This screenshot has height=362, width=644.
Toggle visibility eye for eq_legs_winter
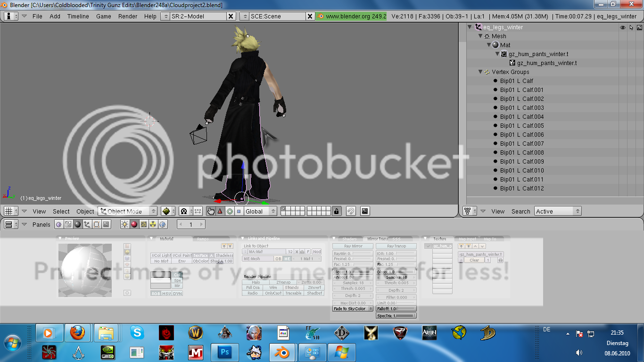tap(622, 27)
